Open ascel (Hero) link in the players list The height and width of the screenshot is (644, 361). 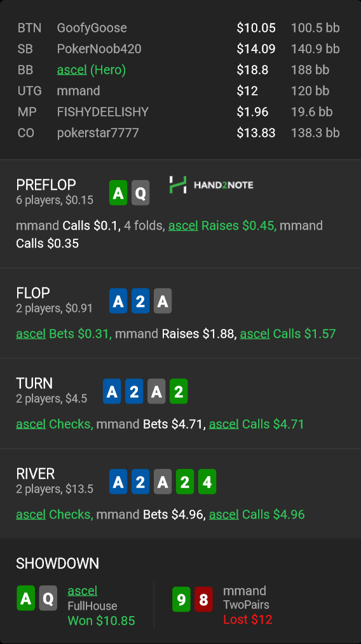point(72,70)
